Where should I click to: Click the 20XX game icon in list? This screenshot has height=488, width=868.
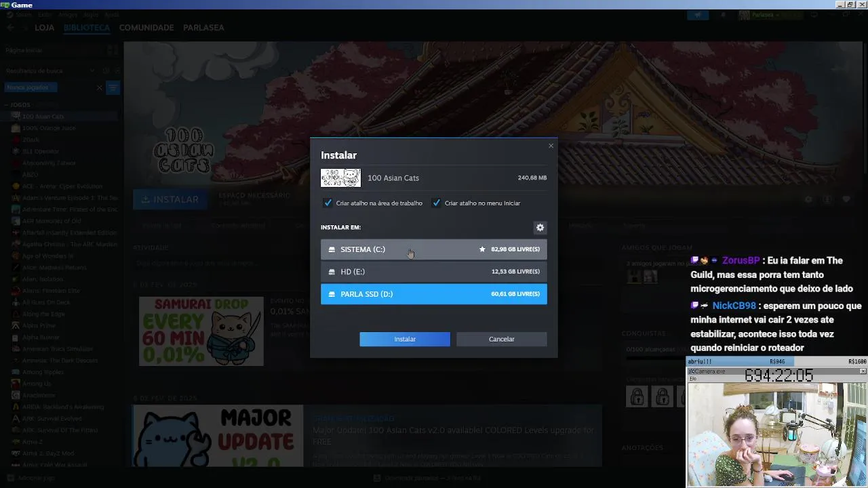(16, 140)
